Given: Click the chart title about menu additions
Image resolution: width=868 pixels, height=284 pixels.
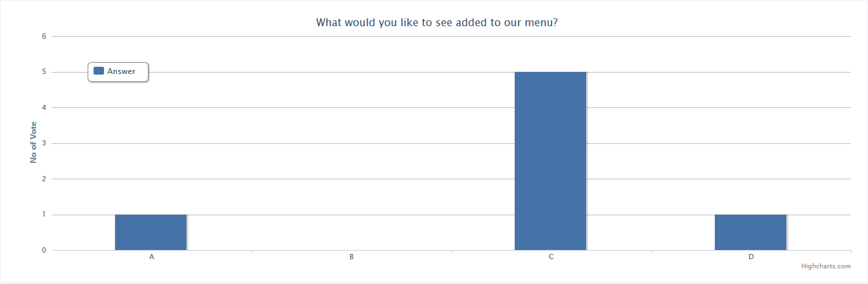Looking at the screenshot, I should (437, 22).
